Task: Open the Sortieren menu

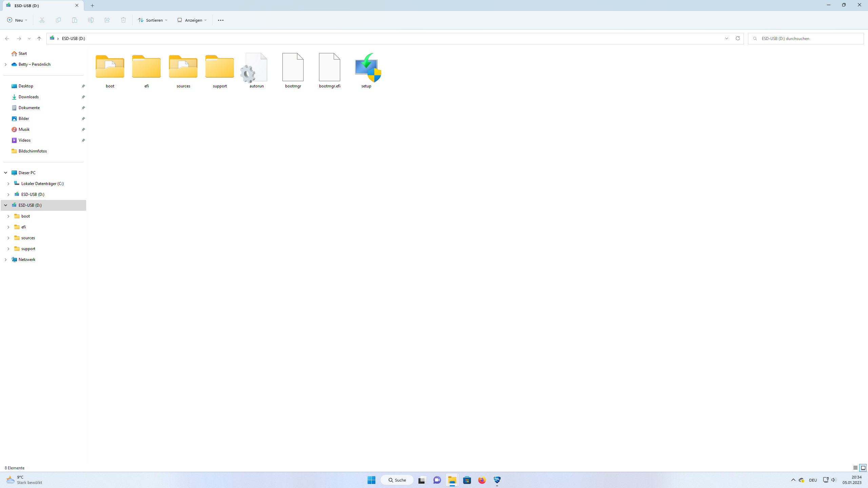Action: coord(153,20)
